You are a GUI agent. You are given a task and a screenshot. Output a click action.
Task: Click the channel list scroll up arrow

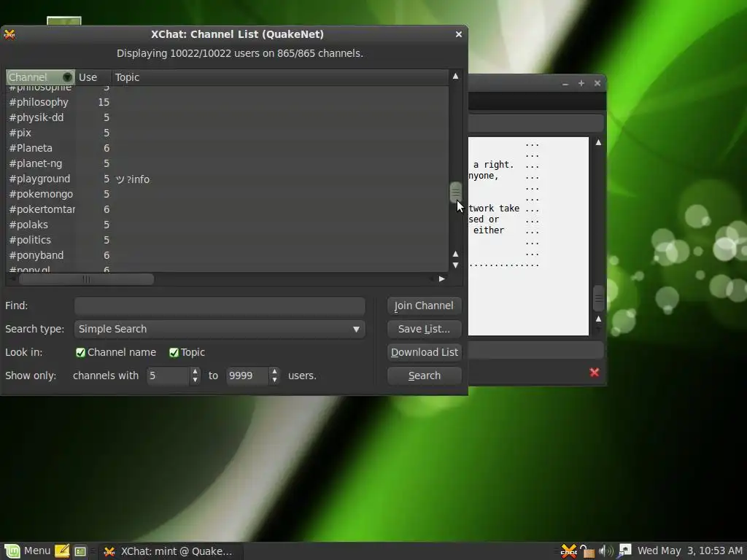[455, 76]
